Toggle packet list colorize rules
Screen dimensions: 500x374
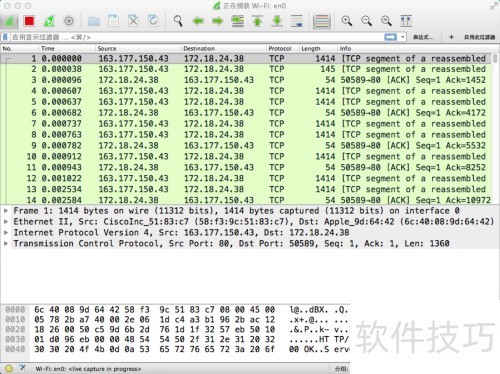[x=322, y=21]
